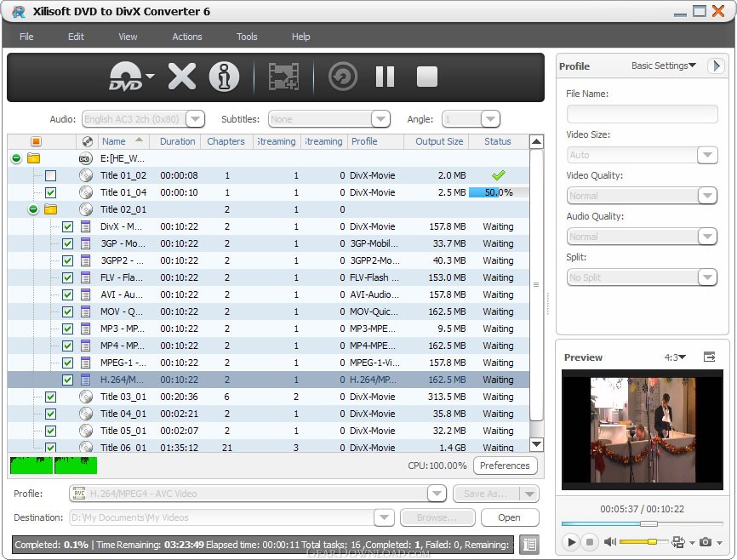Open the Edit menu
The width and height of the screenshot is (737, 560).
[x=76, y=37]
